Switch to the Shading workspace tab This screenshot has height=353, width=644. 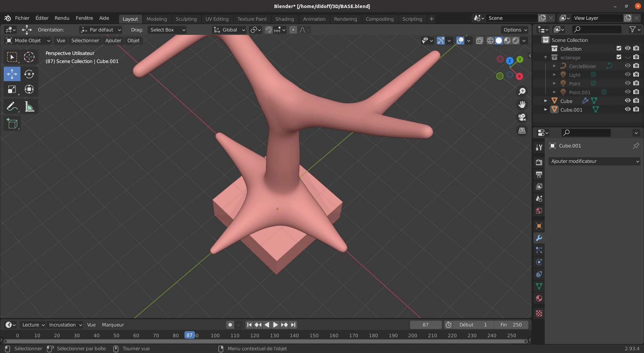click(x=284, y=19)
